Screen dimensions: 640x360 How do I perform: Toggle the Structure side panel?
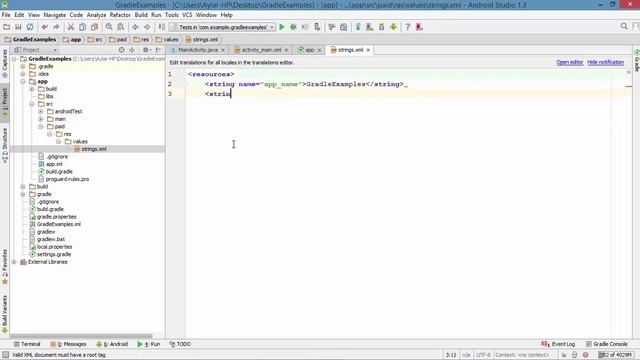tap(5, 145)
